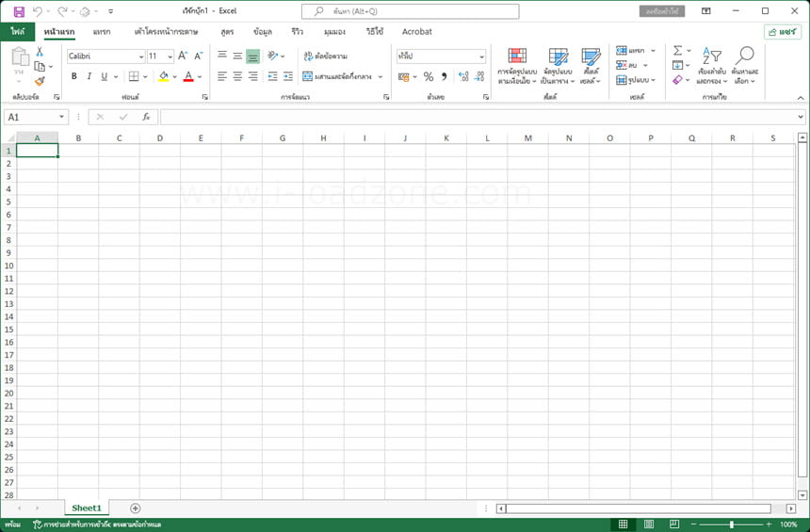The height and width of the screenshot is (532, 810).
Task: Switch to the Formulas tab
Action: click(227, 31)
